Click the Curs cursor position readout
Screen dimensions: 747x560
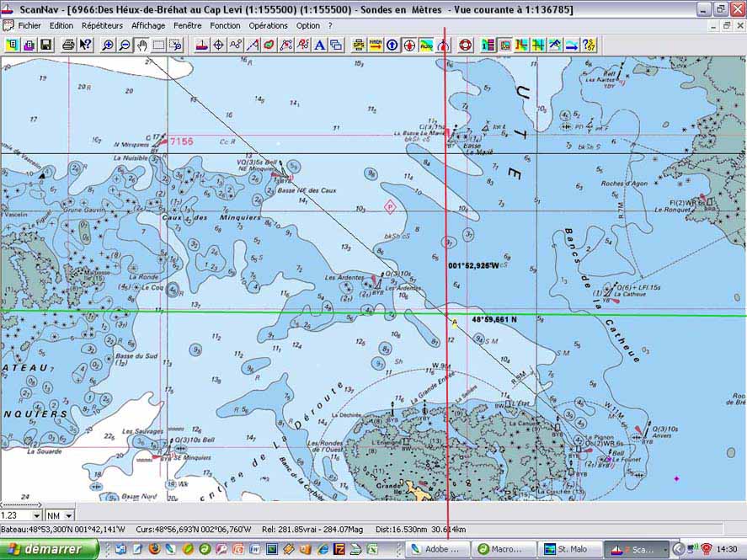pyautogui.click(x=194, y=529)
